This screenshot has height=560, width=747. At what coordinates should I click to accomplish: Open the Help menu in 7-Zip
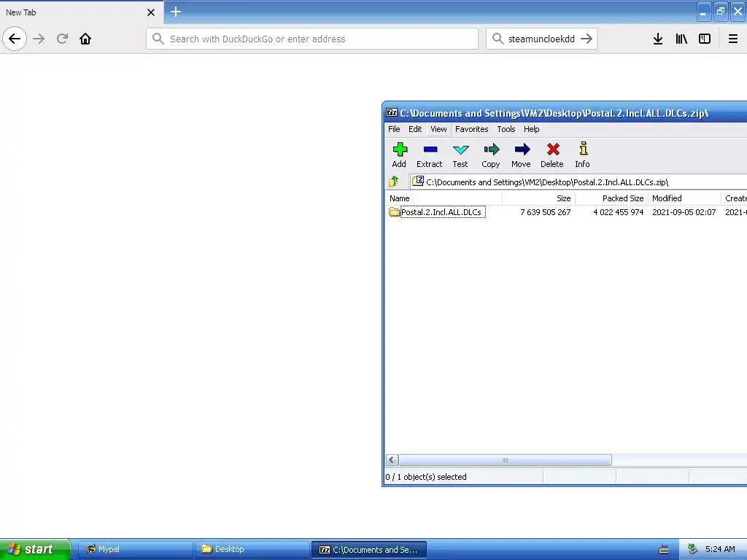[x=531, y=129]
